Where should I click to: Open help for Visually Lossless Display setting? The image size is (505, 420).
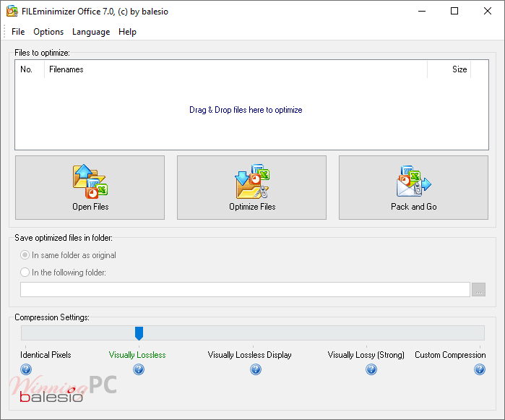tap(256, 369)
